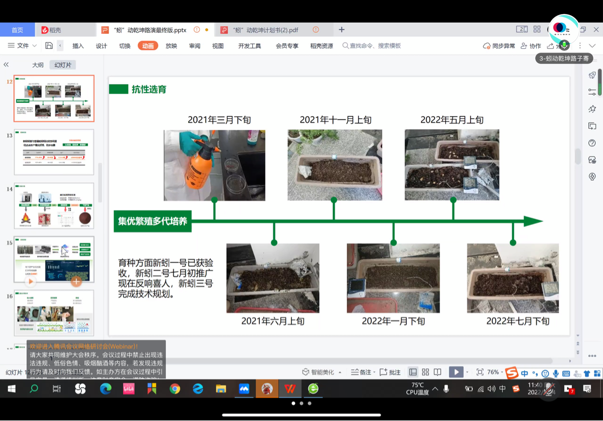The height and width of the screenshot is (421, 603).
Task: Open the 动画 ribbon tab
Action: 148,46
